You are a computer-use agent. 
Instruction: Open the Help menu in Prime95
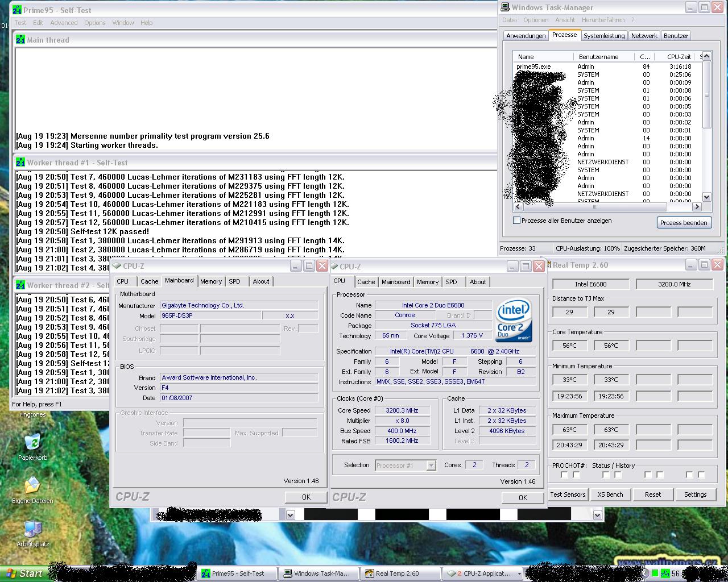[146, 23]
